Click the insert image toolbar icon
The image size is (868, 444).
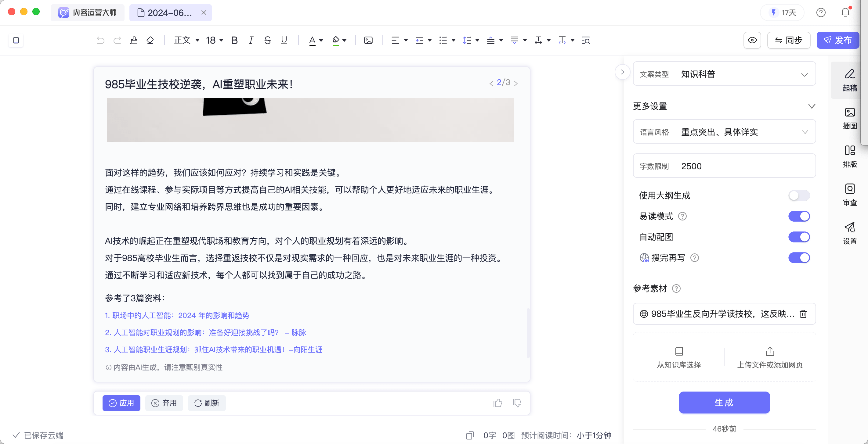tap(368, 40)
